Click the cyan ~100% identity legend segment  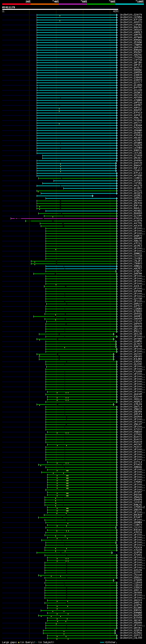tap(130, 4)
